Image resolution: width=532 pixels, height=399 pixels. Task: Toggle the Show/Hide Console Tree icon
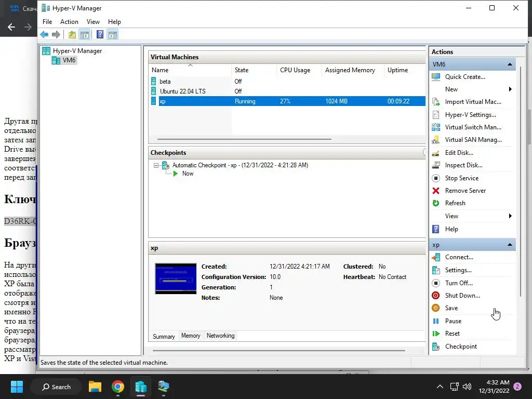pyautogui.click(x=85, y=35)
